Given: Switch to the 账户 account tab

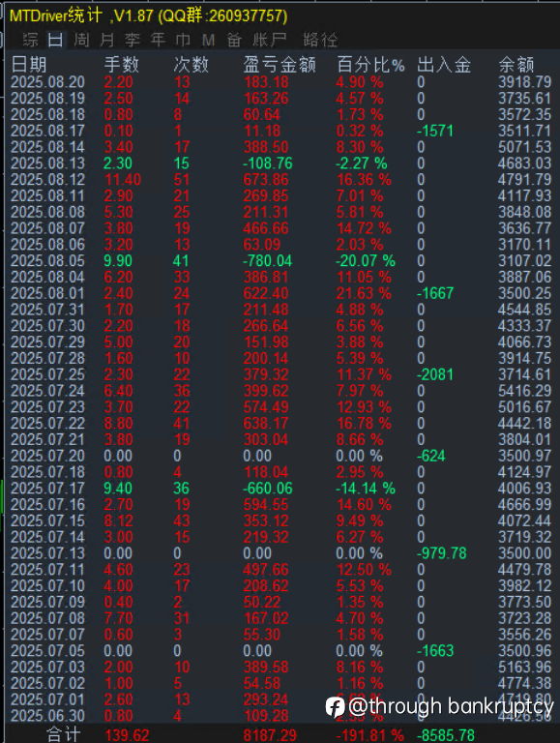Looking at the screenshot, I should point(269,40).
